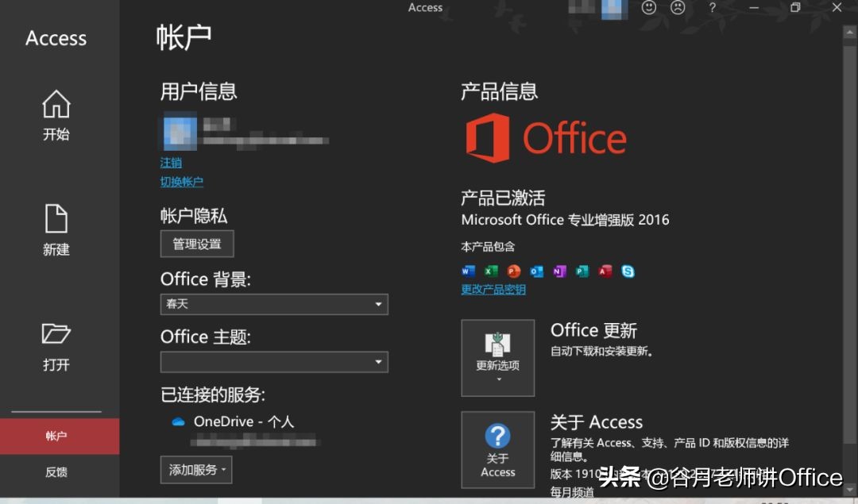Viewport: 858px width, 504px height.
Task: Click the OneDrive cloud icon
Action: pos(178,421)
